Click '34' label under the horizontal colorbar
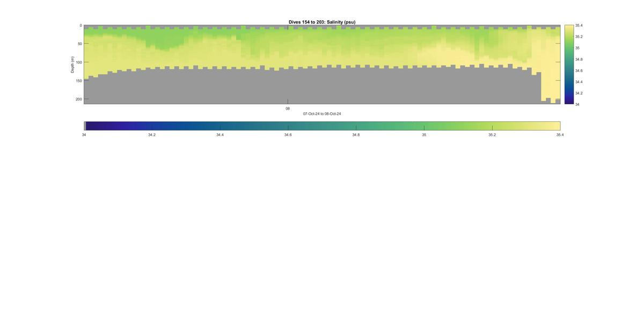Screen dimensions: 644x334 84,135
